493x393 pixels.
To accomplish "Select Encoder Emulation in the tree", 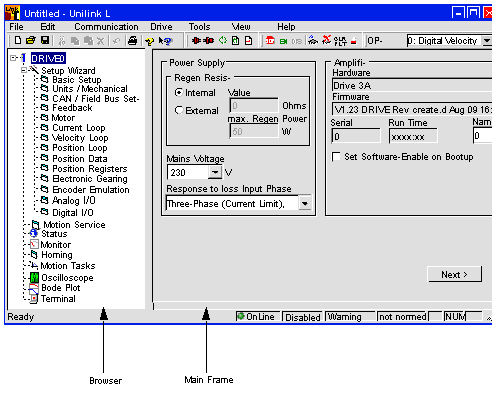I will (91, 190).
